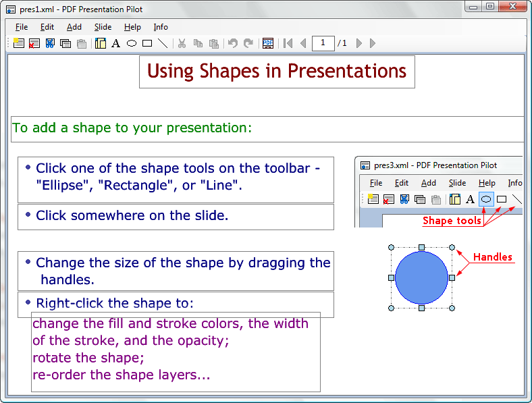Screen dimensions: 532x403
Task: Select the blue circle shape on slide
Action: point(421,277)
